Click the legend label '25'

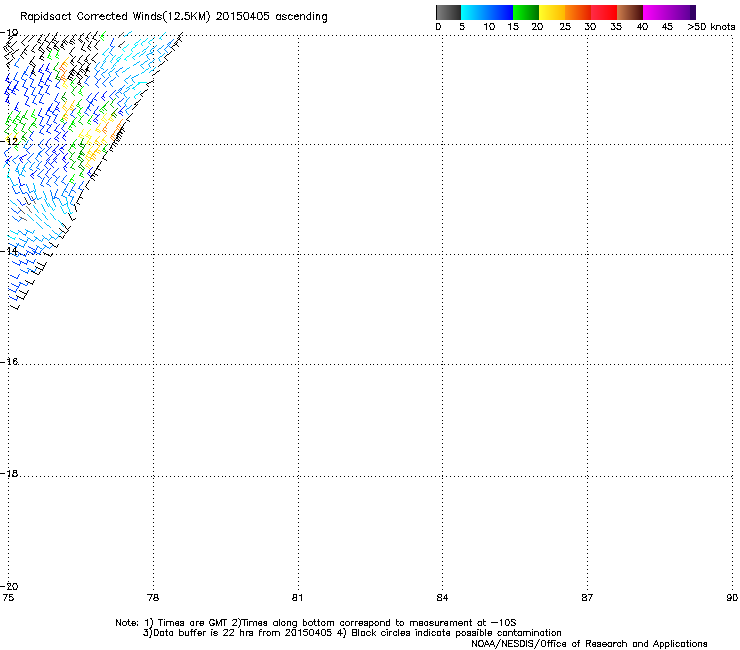(565, 27)
